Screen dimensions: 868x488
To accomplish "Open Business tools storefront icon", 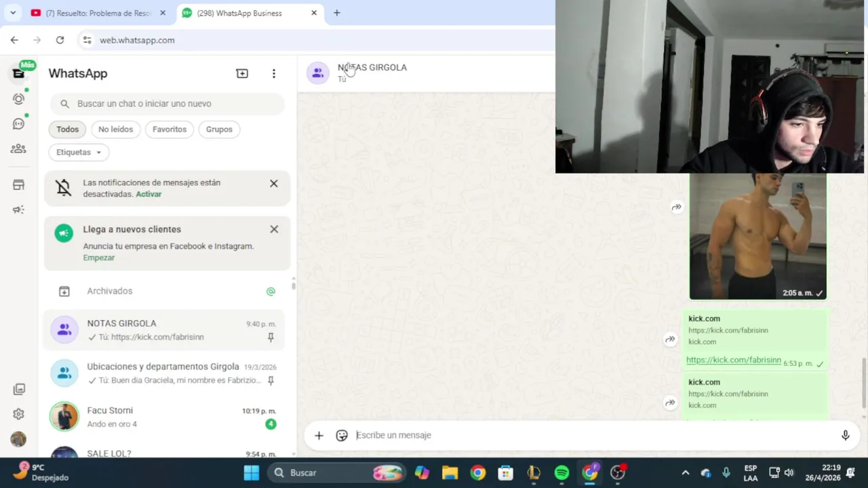I will 18,185.
